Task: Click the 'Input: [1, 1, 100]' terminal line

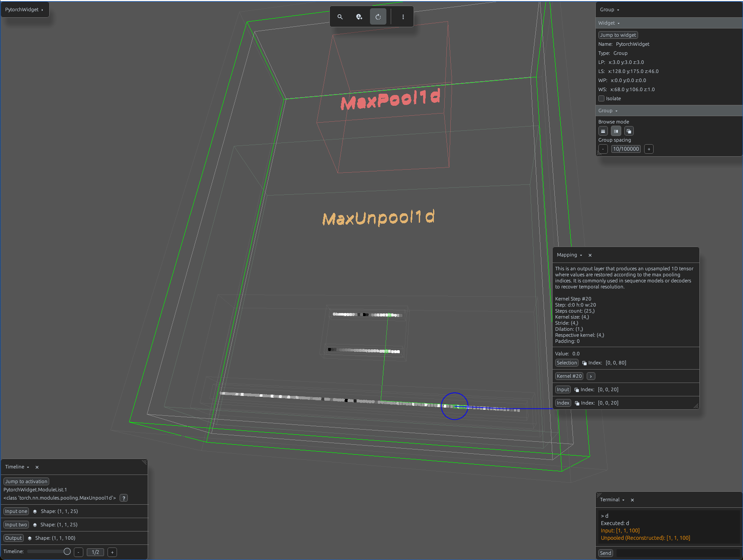Action: [x=620, y=531]
